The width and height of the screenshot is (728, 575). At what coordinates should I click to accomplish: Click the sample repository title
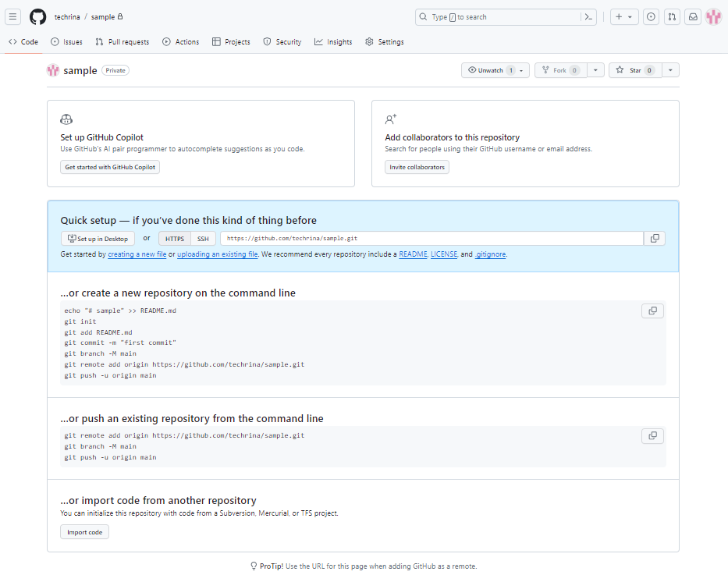pos(80,70)
